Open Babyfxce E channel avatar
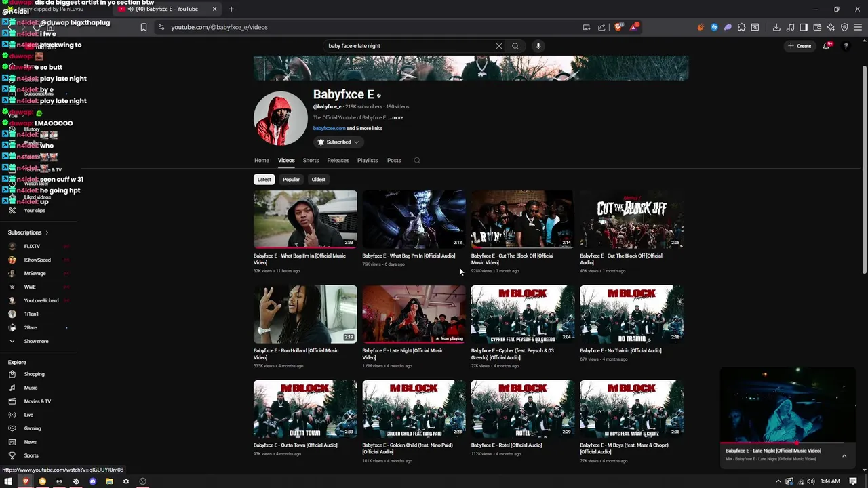Screen dimensions: 868x488 click(280, 119)
